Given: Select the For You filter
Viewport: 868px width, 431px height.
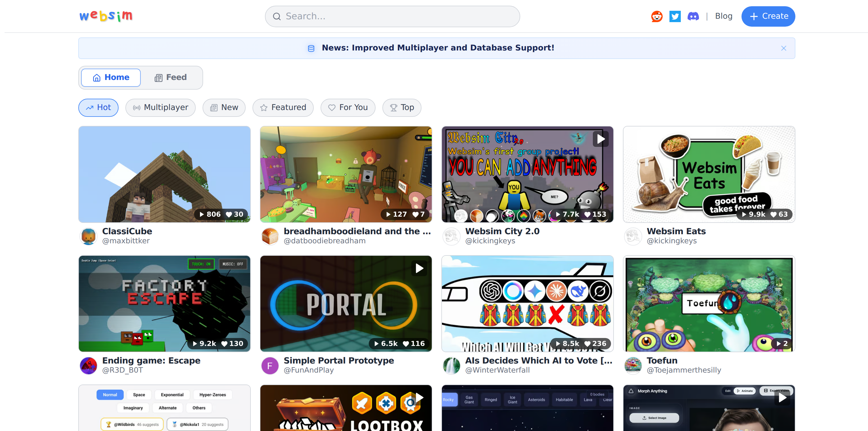Looking at the screenshot, I should (x=348, y=107).
